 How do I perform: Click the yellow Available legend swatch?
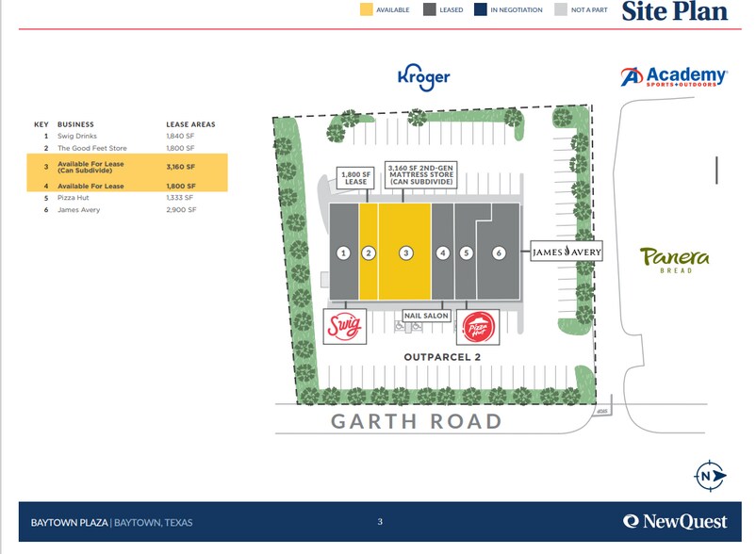tap(366, 10)
